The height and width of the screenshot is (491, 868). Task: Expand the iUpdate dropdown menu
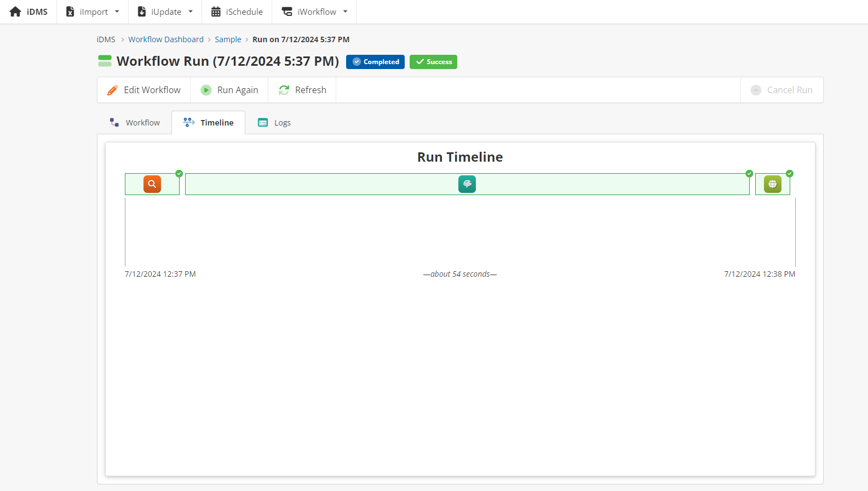tap(165, 12)
